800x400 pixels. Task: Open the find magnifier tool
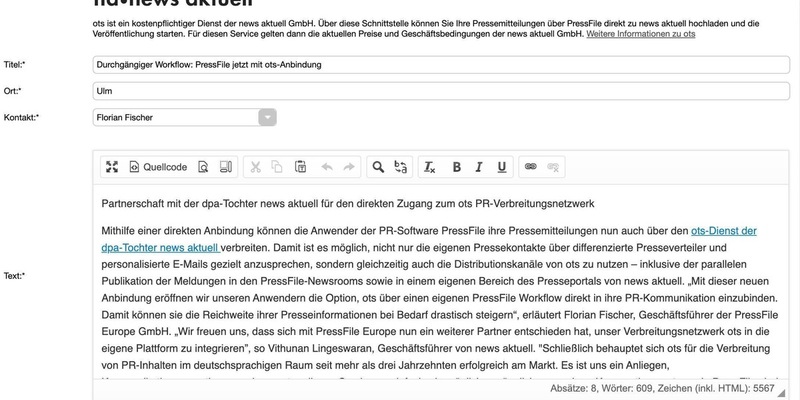(378, 167)
